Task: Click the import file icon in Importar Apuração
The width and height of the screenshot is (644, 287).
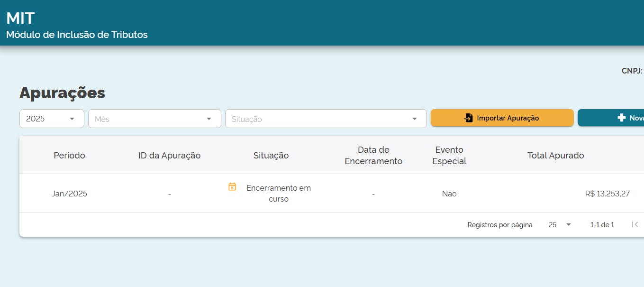Action: pos(468,118)
